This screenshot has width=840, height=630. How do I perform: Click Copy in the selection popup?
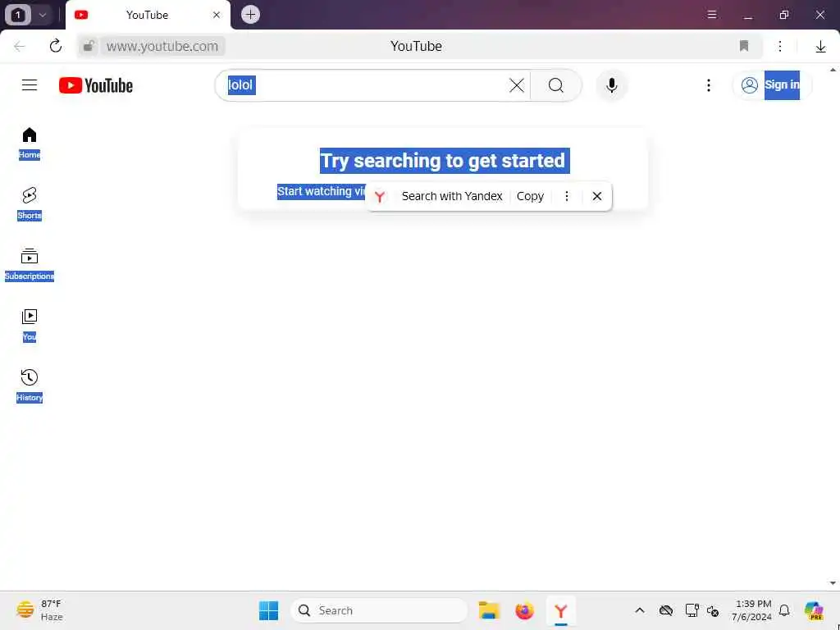coord(530,196)
